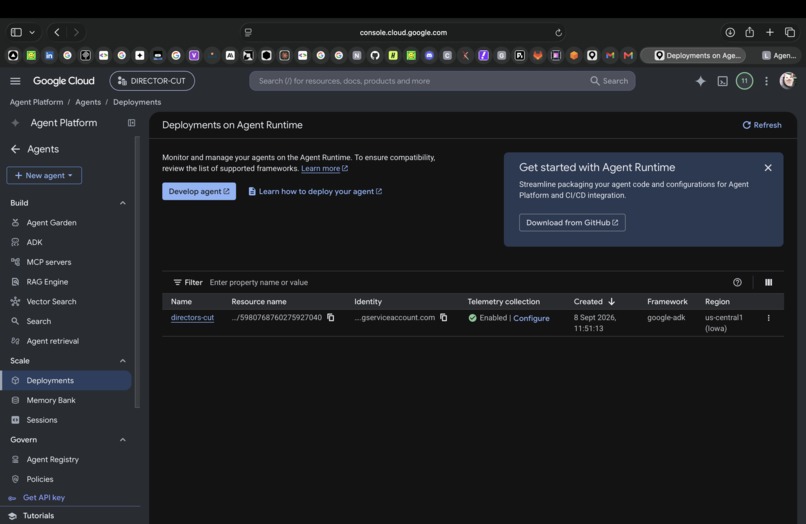Click Configure telemetry collection link

(x=531, y=318)
